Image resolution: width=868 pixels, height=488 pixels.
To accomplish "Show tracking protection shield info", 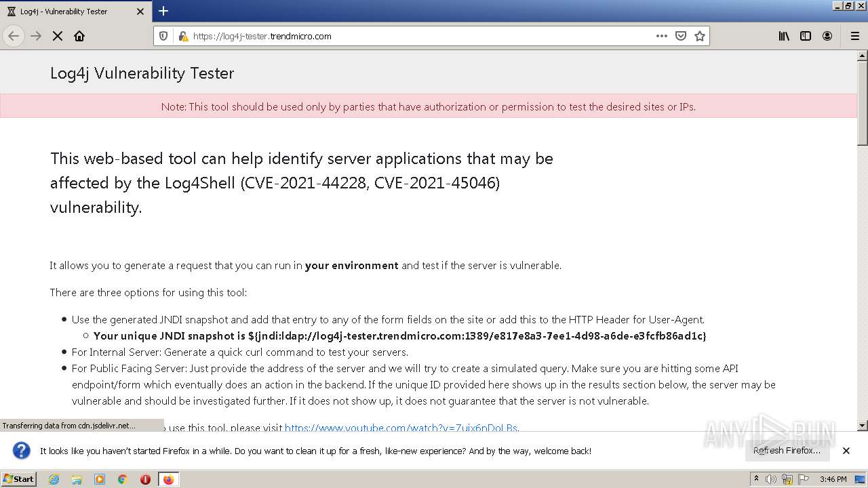I will (163, 36).
